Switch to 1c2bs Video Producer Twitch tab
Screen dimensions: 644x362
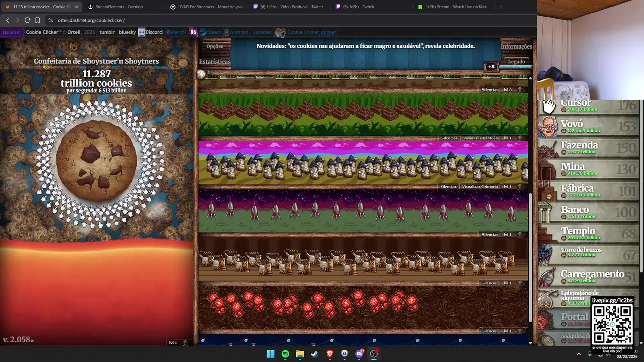click(x=289, y=7)
